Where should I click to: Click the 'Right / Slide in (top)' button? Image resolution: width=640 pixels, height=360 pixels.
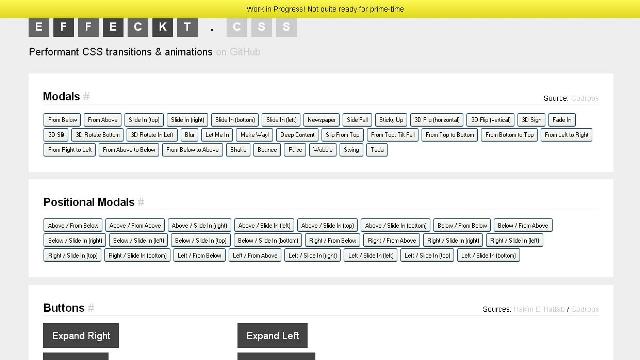[x=73, y=256]
